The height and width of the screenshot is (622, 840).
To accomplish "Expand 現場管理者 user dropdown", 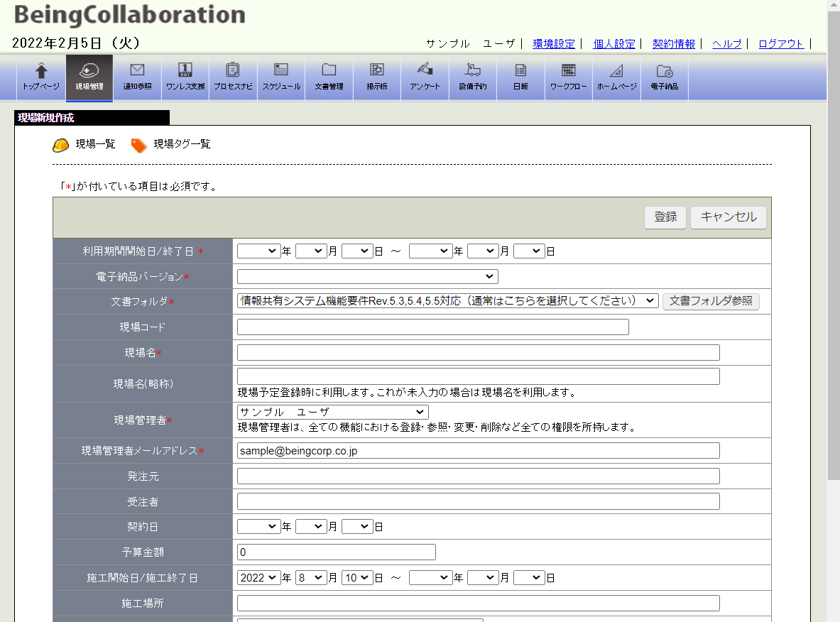I will (333, 412).
